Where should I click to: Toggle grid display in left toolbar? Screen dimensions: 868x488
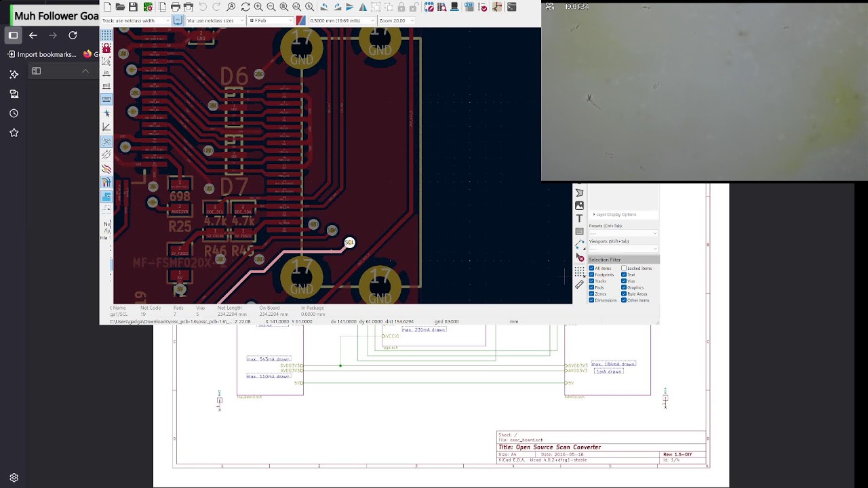[x=106, y=35]
